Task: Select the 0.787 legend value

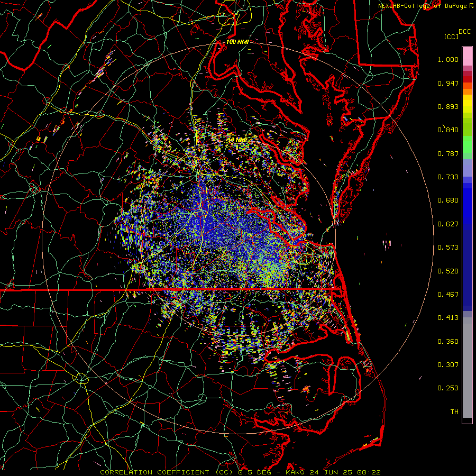Action: [448, 153]
